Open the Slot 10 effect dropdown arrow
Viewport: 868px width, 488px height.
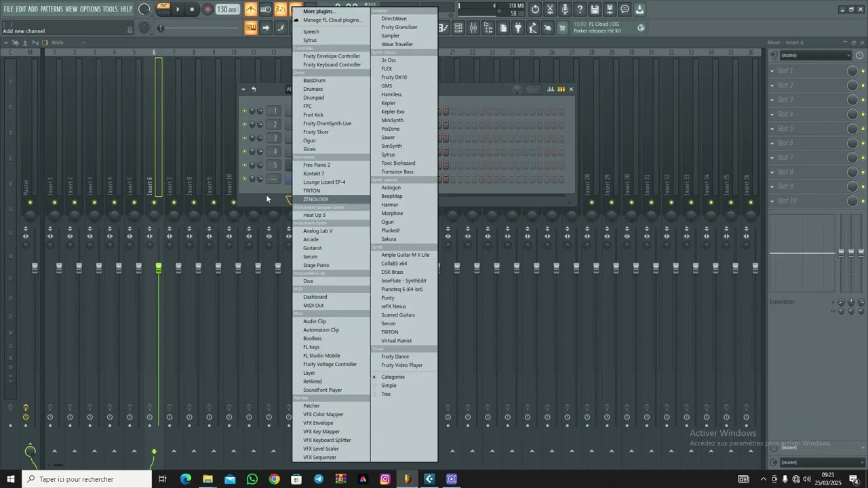tap(772, 201)
